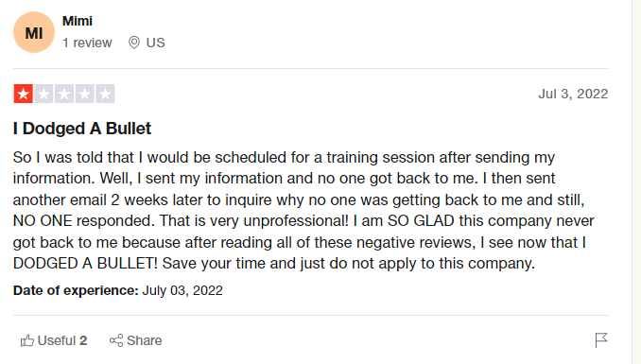
Task: Flag this review with the flag icon
Action: pyautogui.click(x=601, y=339)
